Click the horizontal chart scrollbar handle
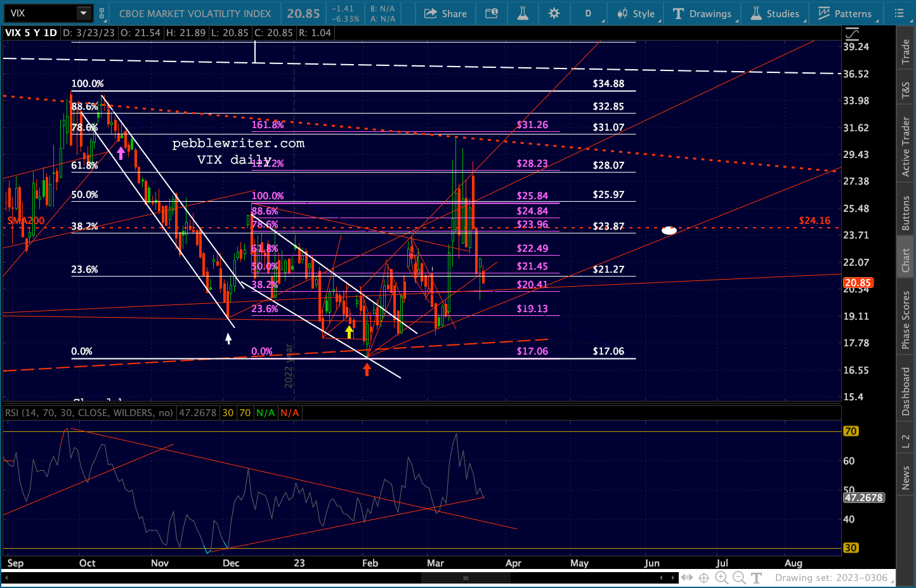Viewport: 916px width, 588px height. [x=466, y=578]
